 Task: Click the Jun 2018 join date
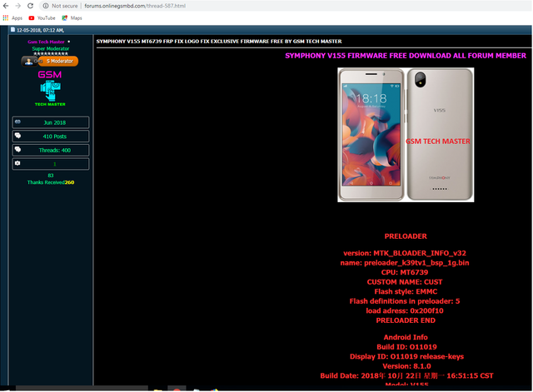tap(55, 122)
